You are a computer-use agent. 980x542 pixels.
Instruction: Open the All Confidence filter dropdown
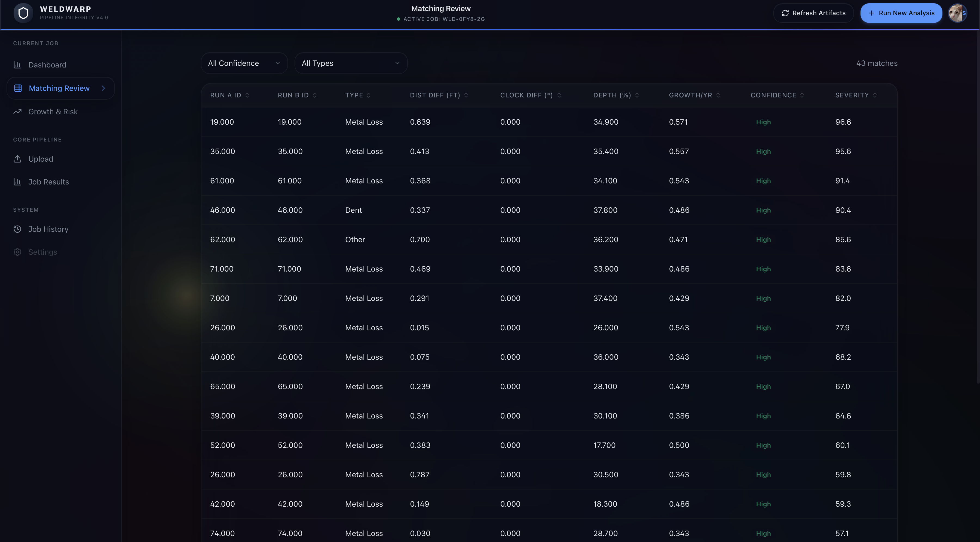[244, 63]
